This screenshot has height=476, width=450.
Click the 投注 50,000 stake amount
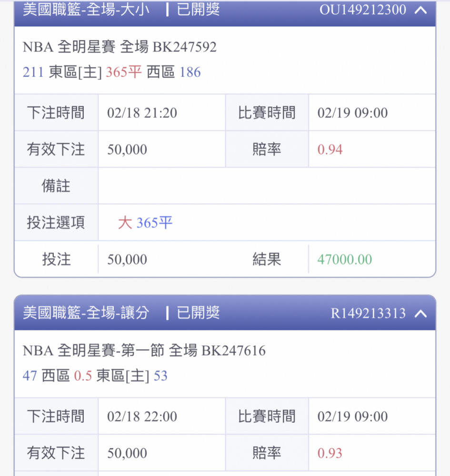[127, 259]
